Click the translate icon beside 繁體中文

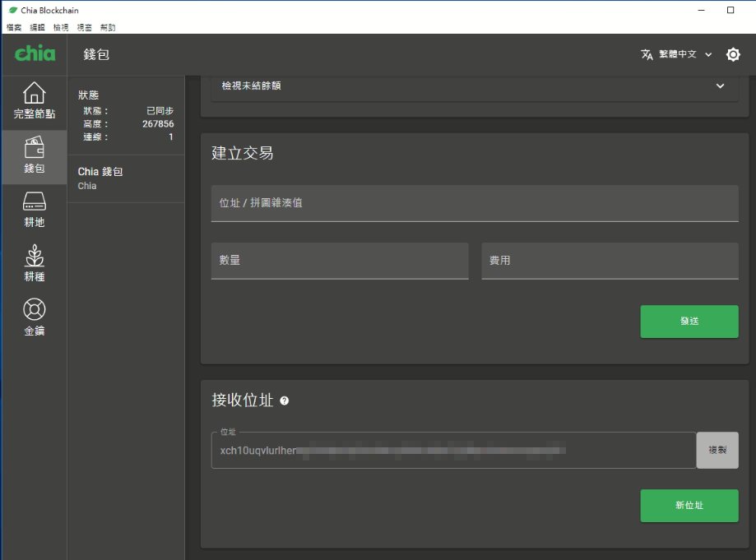coord(647,54)
